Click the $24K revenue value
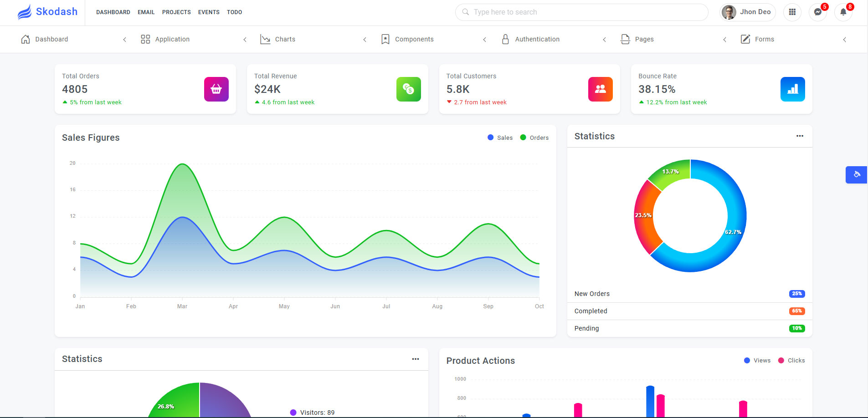Screen dimensions: 868x418 (267, 89)
